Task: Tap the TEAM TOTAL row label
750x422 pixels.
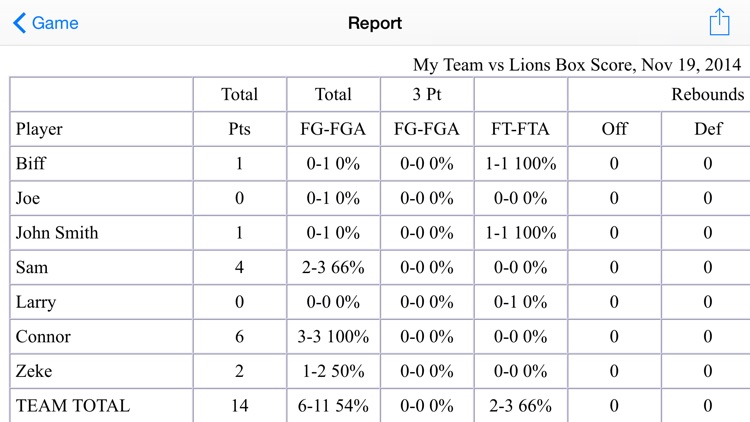Action: [73, 406]
